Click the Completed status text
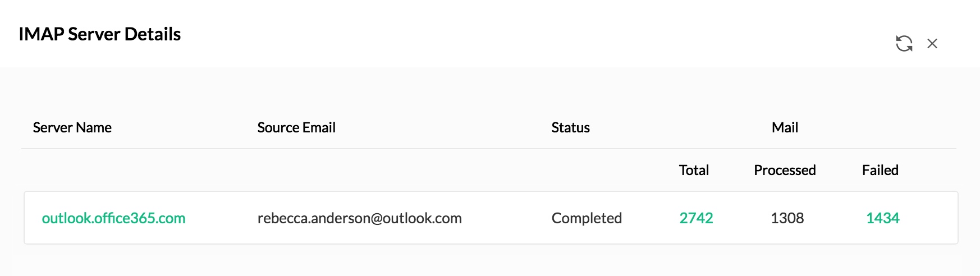This screenshot has width=980, height=276. [587, 218]
